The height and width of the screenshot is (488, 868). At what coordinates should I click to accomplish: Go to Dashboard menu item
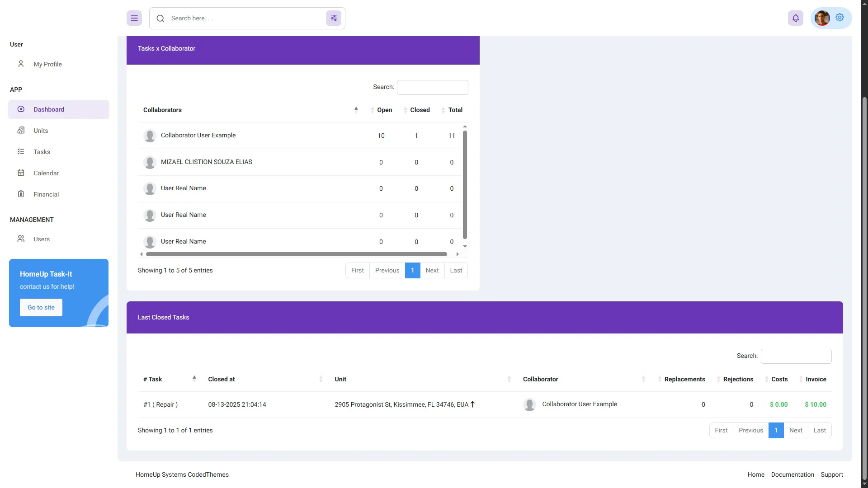[x=59, y=109]
